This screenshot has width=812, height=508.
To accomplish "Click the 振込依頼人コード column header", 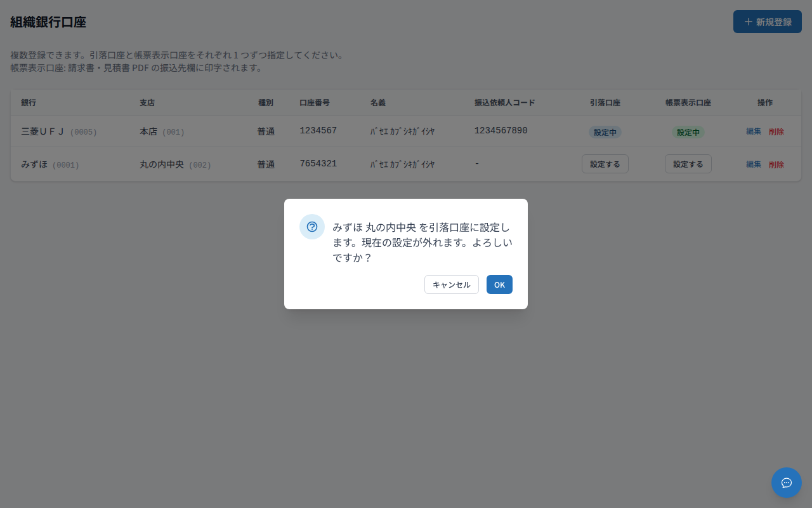I will pyautogui.click(x=505, y=102).
